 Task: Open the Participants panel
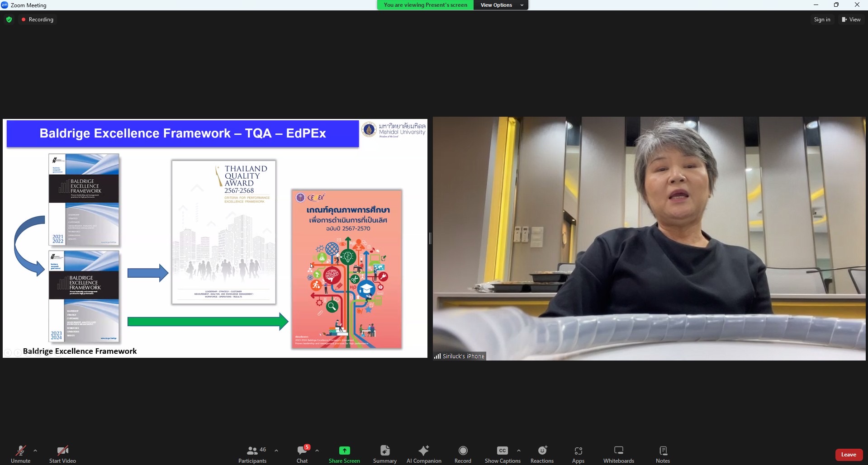pyautogui.click(x=252, y=454)
